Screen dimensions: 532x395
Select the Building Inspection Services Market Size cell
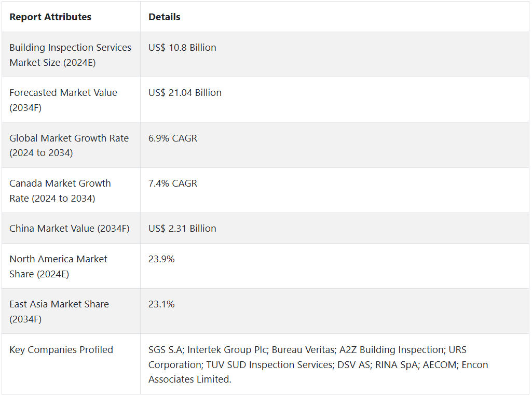point(70,55)
